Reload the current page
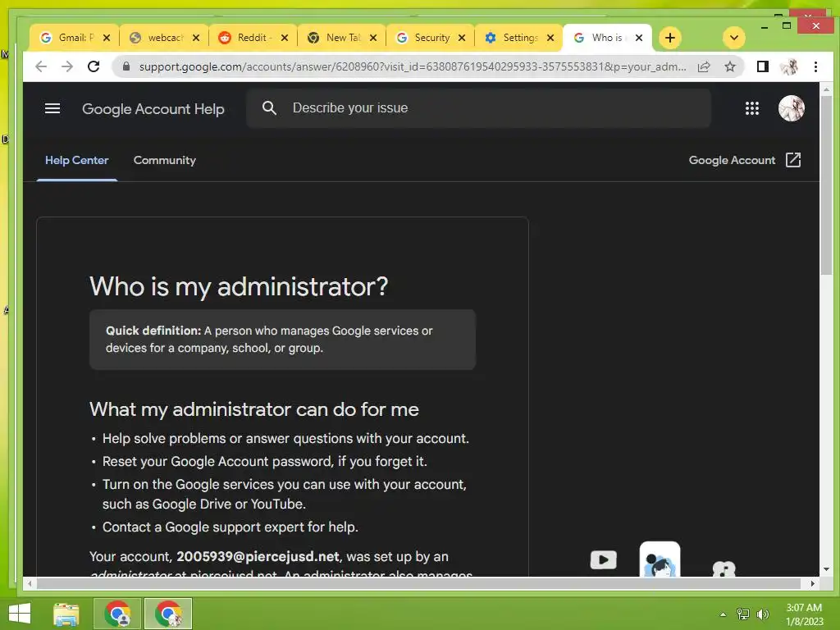Image resolution: width=840 pixels, height=630 pixels. coord(94,66)
